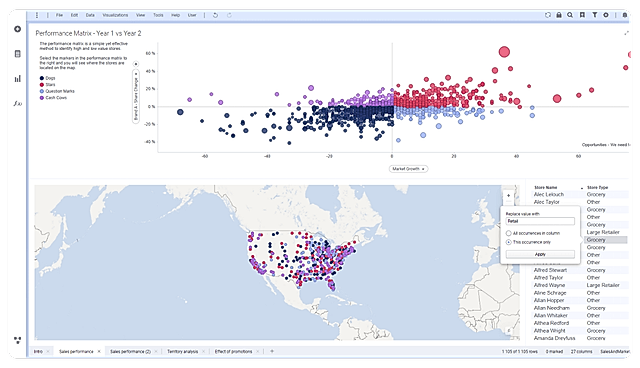The image size is (640, 368).
Task: Switch to the Territory analysis tab
Action: tap(182, 351)
